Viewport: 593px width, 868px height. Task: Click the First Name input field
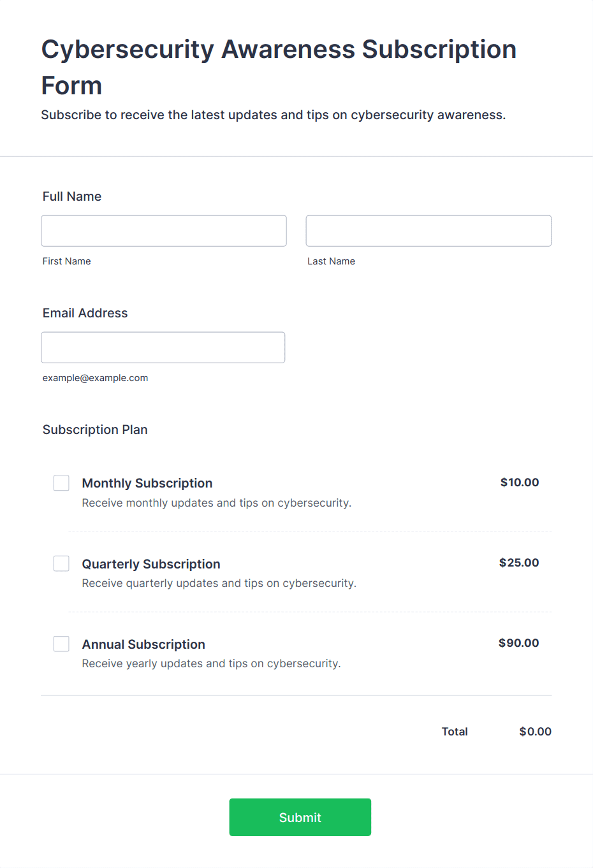(x=164, y=231)
